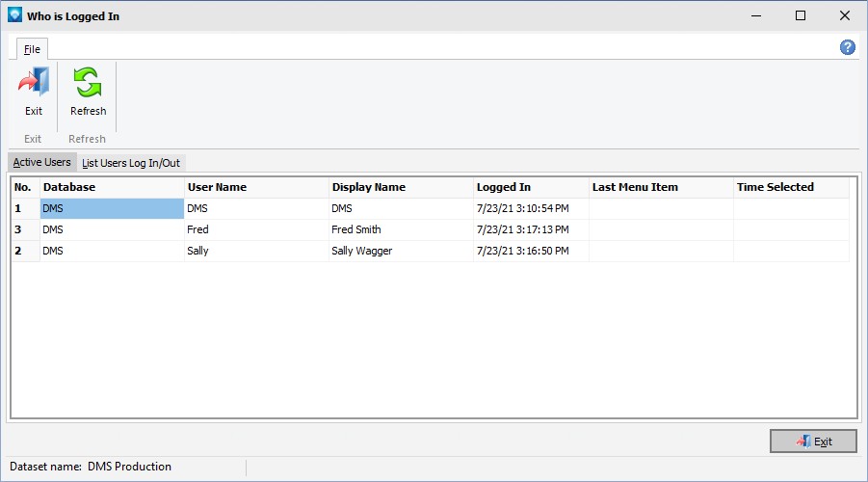Open the File ribbon tab

(x=32, y=49)
